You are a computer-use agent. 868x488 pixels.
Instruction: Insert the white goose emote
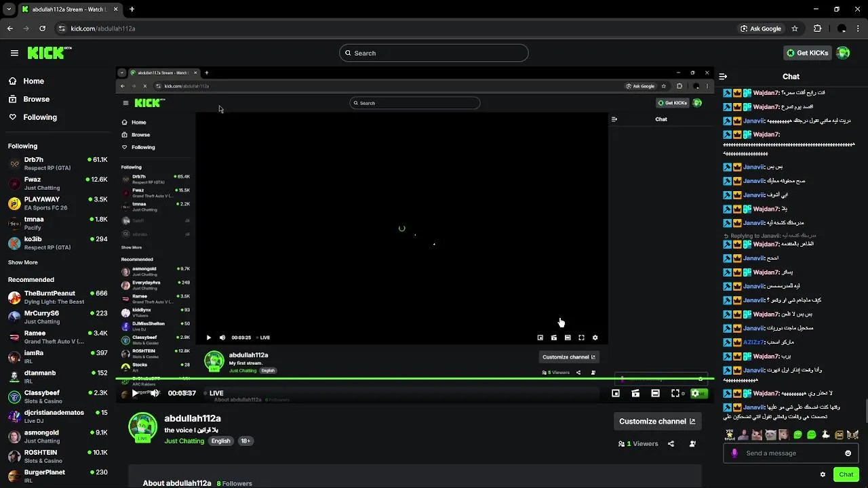click(x=825, y=435)
